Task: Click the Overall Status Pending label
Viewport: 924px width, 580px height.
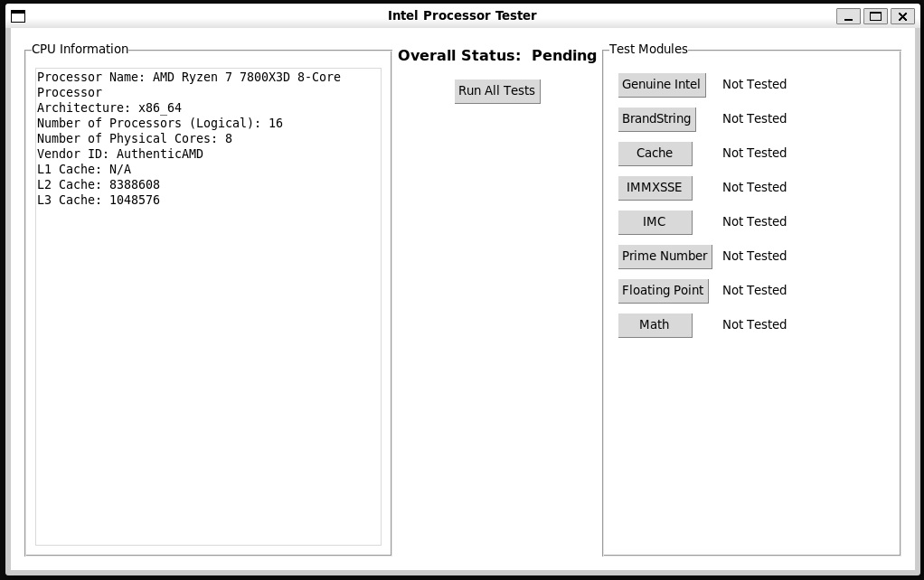Action: (497, 55)
